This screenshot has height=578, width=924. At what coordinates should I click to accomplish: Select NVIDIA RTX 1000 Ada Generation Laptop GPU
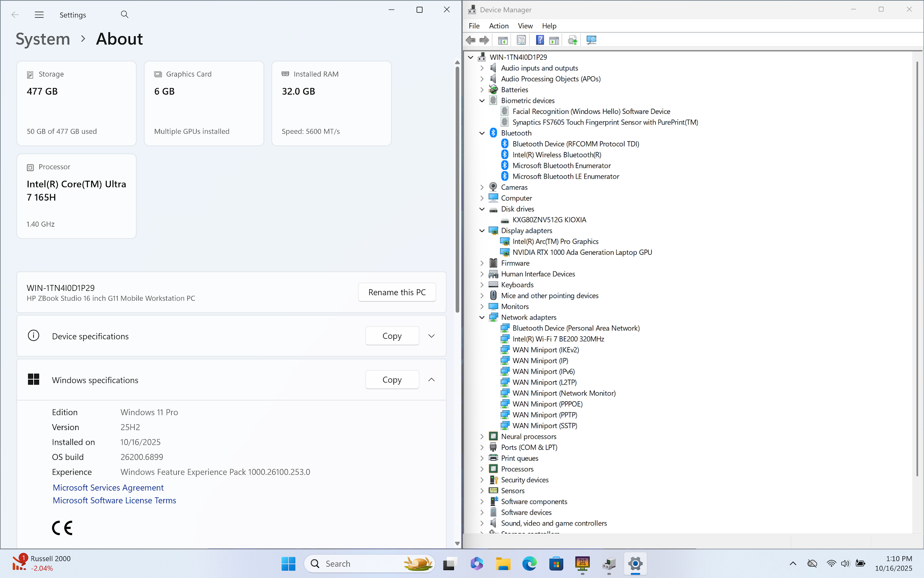click(582, 252)
